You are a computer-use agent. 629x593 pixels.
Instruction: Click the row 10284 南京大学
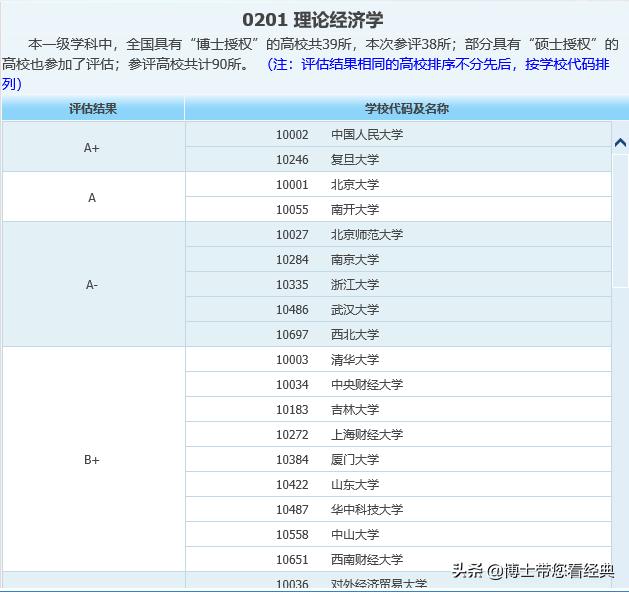point(398,259)
